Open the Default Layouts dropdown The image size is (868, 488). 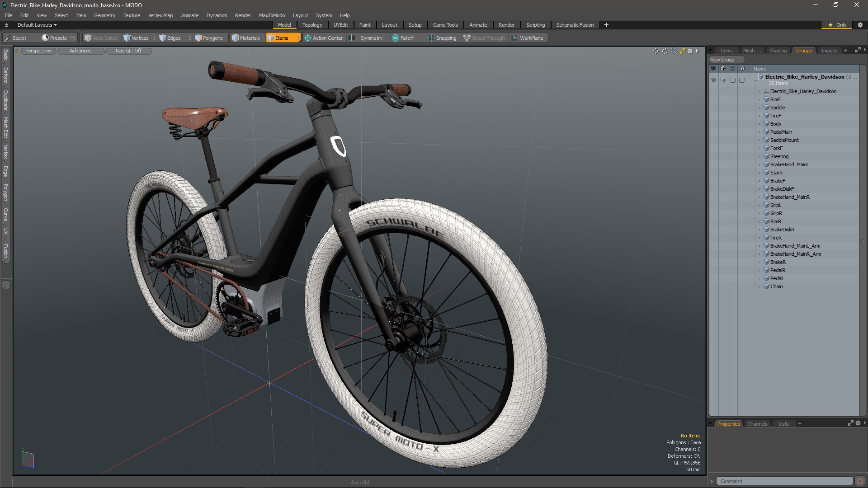point(37,25)
